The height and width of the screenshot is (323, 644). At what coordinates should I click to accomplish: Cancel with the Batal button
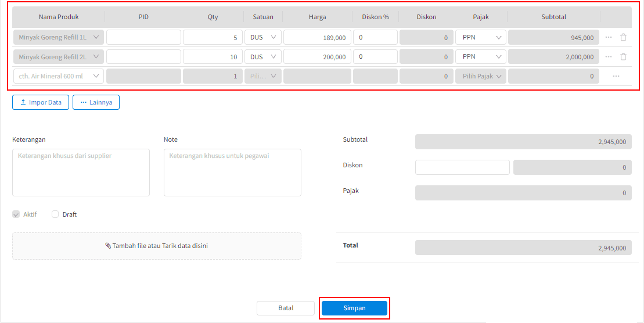(x=286, y=308)
